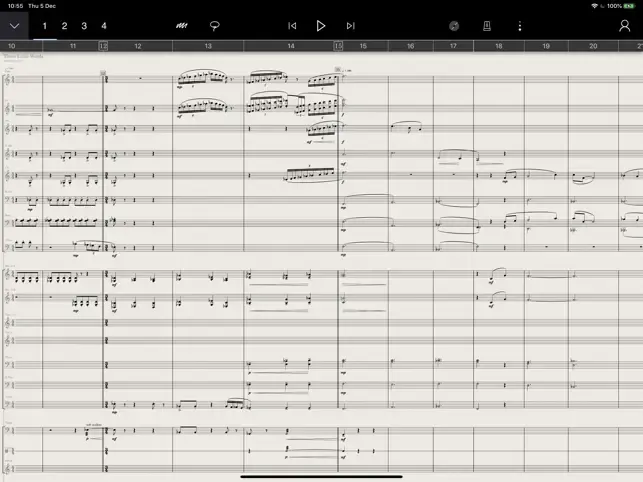The image size is (643, 482).
Task: Tap the battery indicator showing 100%
Action: (x=621, y=6)
